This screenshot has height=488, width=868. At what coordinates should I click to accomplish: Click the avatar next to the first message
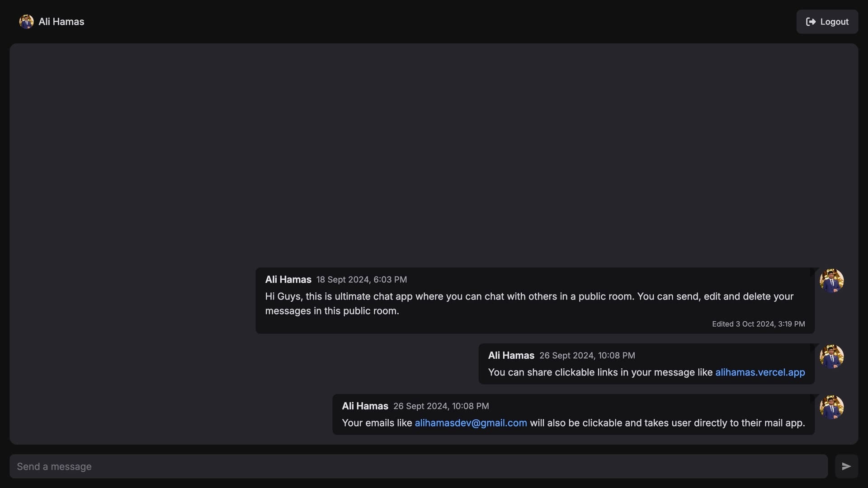832,281
